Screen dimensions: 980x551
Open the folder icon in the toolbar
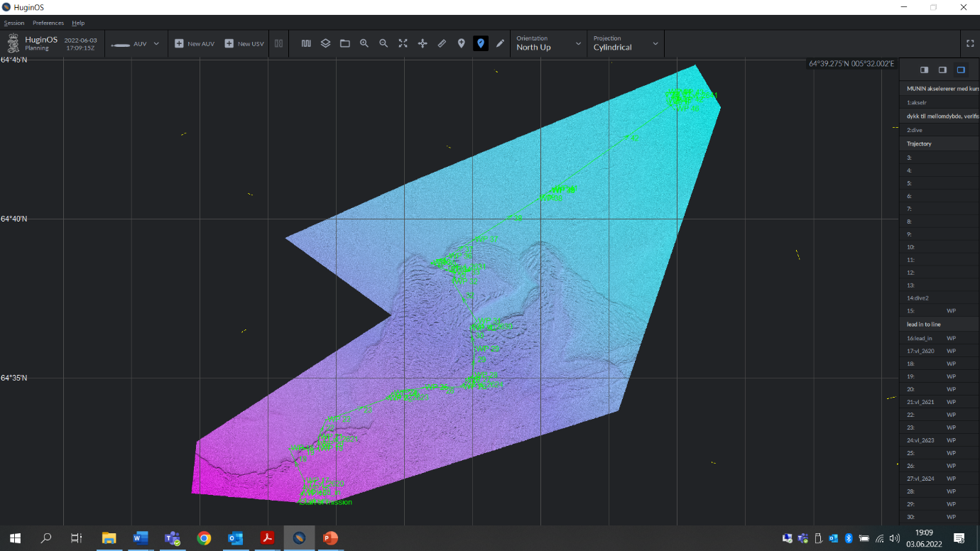click(x=344, y=43)
